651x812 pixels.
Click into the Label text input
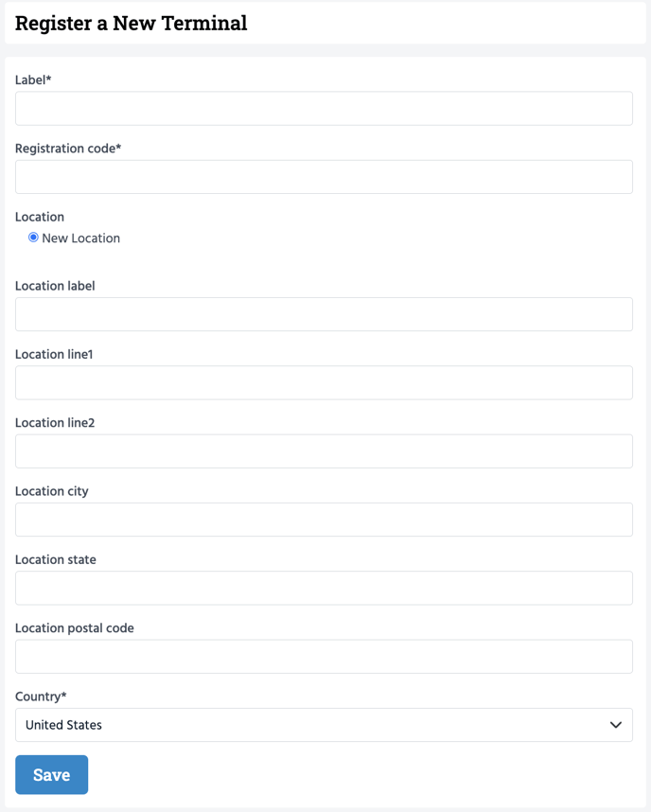tap(324, 109)
